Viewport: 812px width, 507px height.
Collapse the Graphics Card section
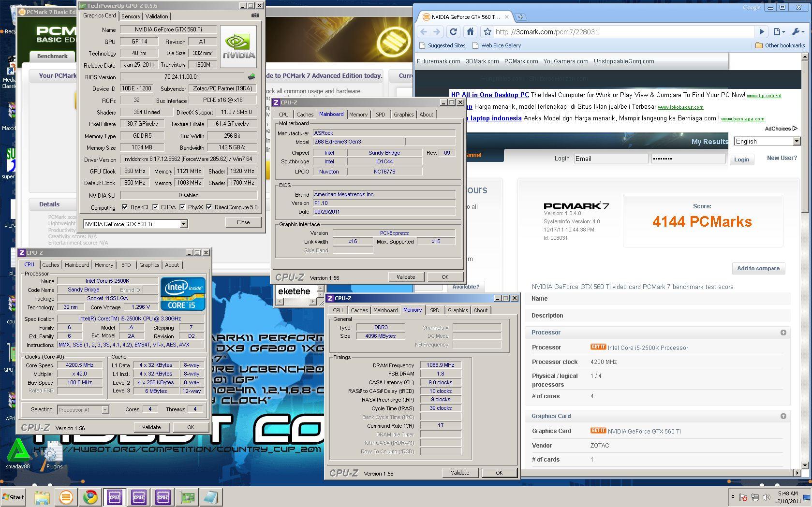click(x=783, y=416)
